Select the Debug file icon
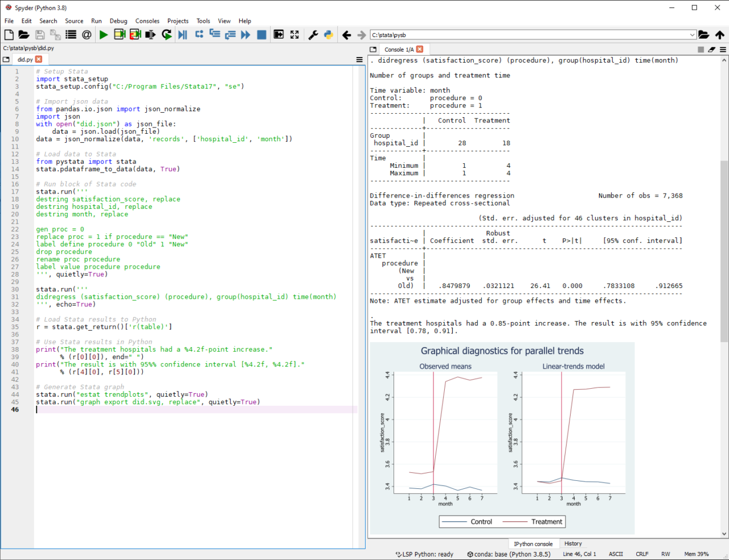The width and height of the screenshot is (729, 560). 182,34
